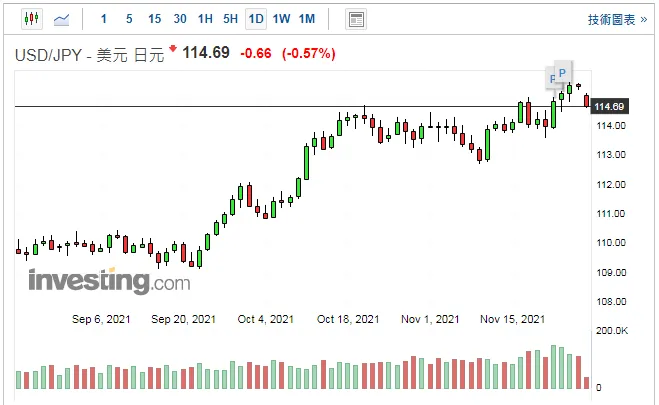Click the 114.00 price axis label
The image size is (659, 405).
(611, 126)
